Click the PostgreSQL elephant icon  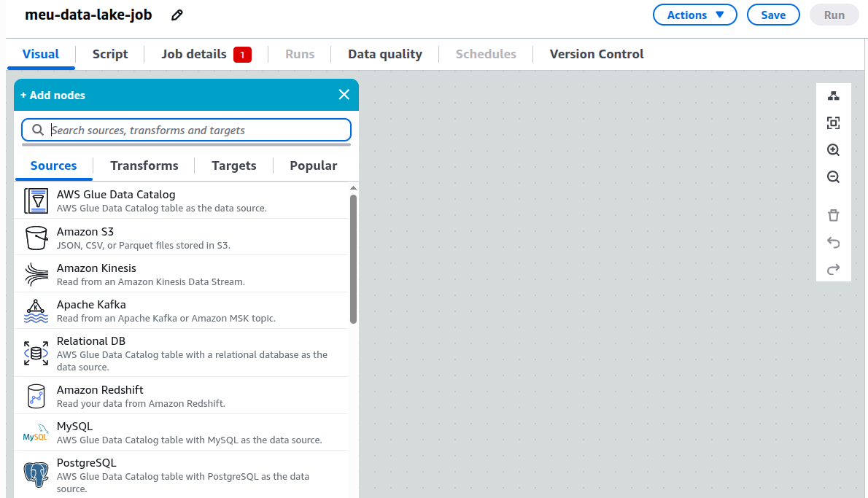36,475
